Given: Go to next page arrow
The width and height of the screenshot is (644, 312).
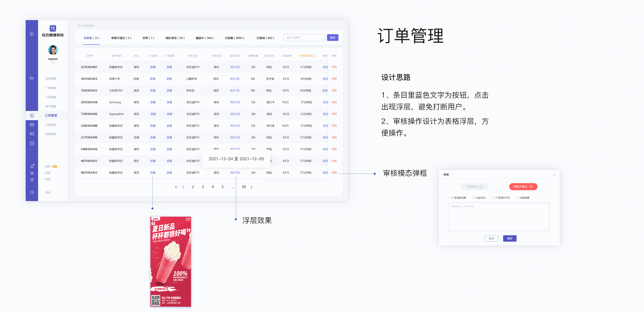Looking at the screenshot, I should (252, 187).
